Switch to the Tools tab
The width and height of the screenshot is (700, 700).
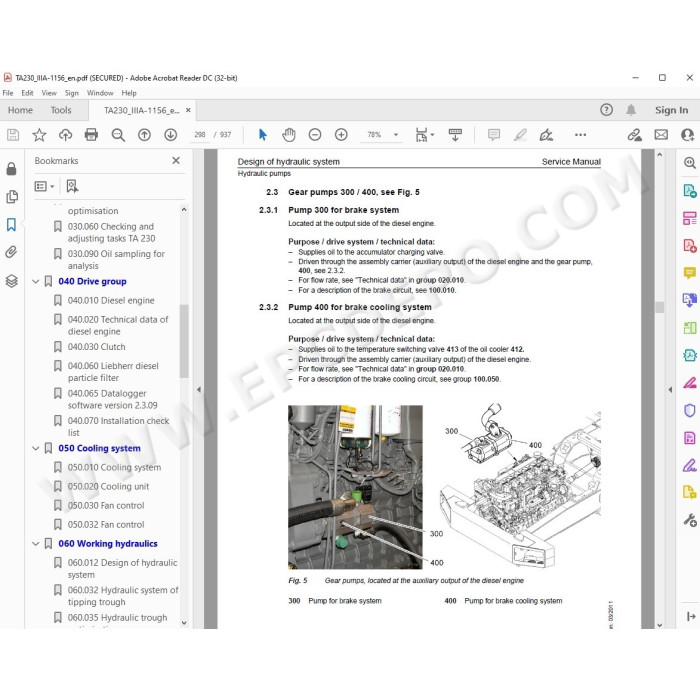pyautogui.click(x=61, y=110)
